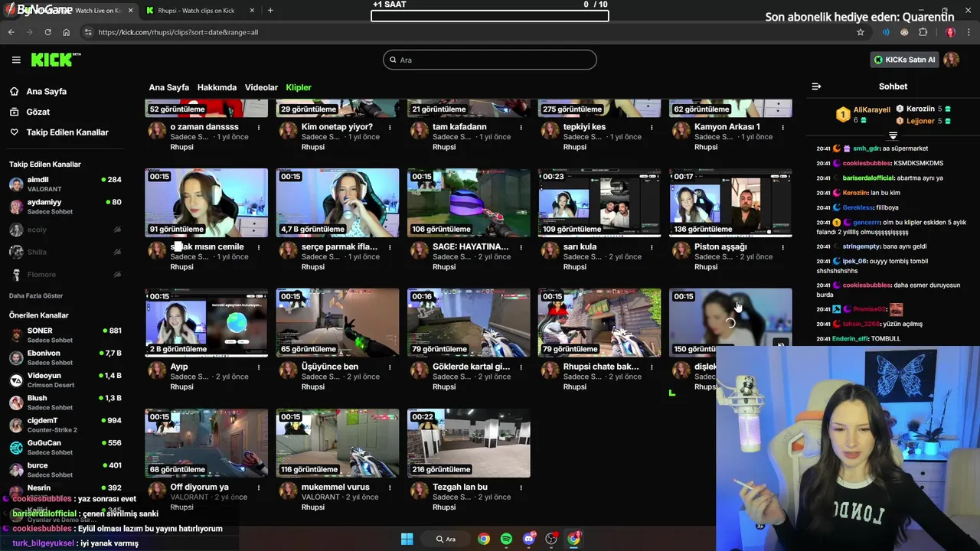Open options for 'sarı kula' clip

652,248
